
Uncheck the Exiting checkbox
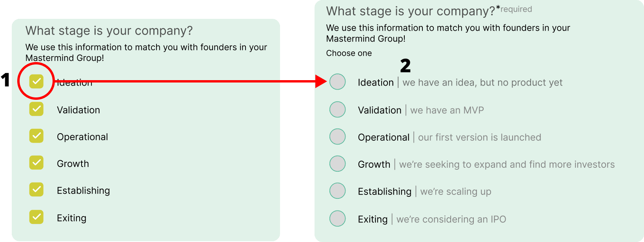36,217
